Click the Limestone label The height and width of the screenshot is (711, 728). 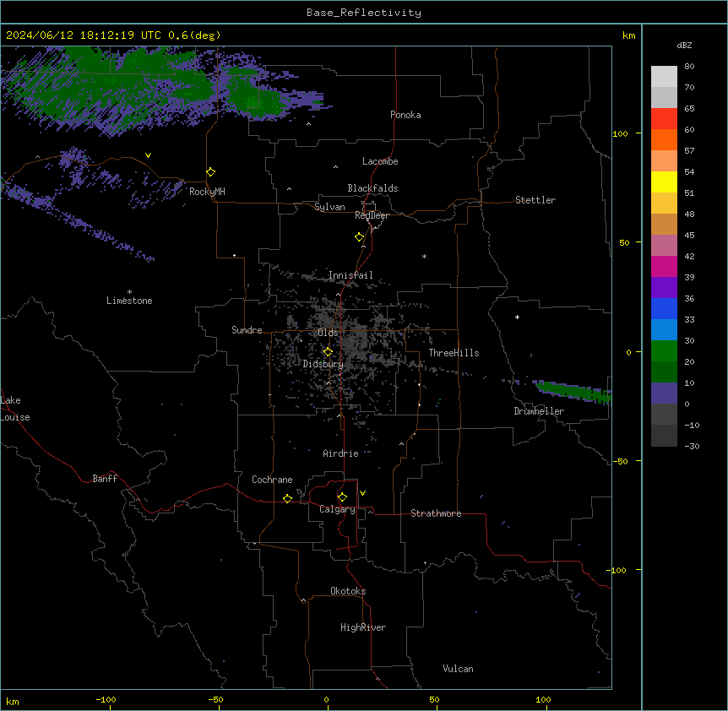tap(129, 301)
